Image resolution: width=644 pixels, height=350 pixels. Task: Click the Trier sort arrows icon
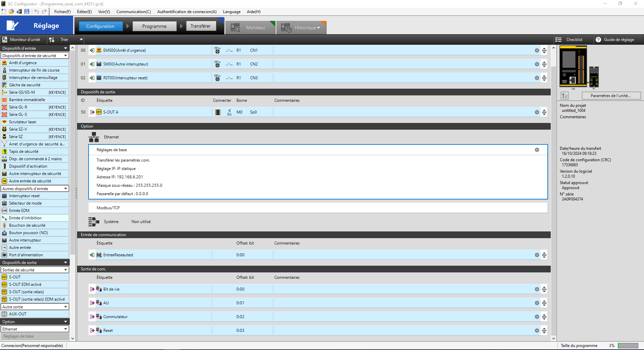click(x=52, y=40)
